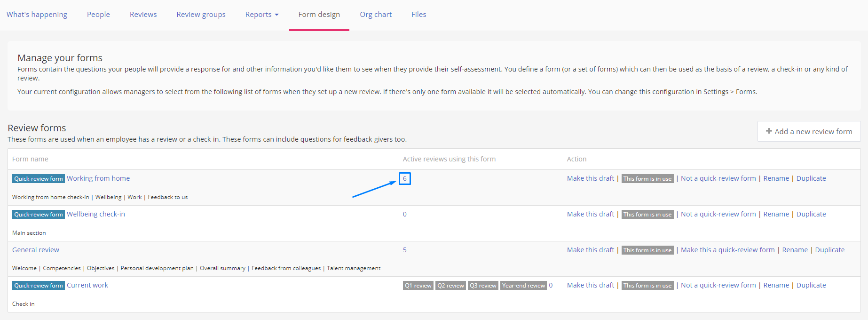Unset quick-review for Wellbeing check-in form
Image resolution: width=868 pixels, height=320 pixels.
[x=718, y=214]
